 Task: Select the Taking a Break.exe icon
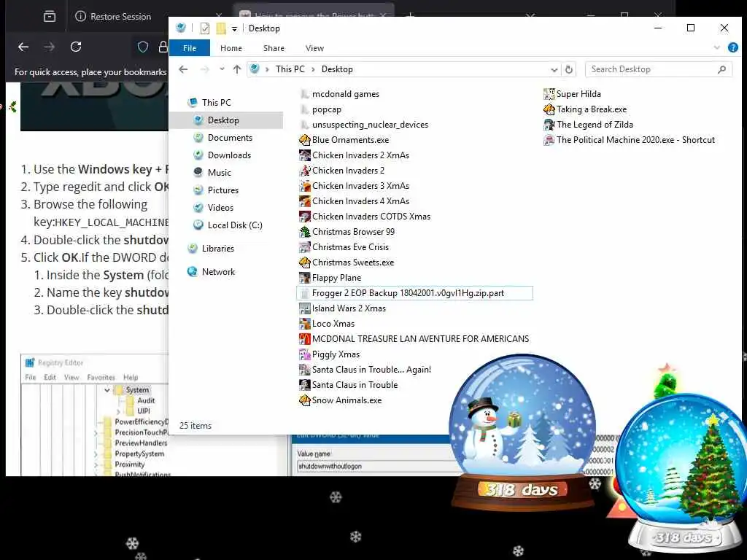pos(549,109)
